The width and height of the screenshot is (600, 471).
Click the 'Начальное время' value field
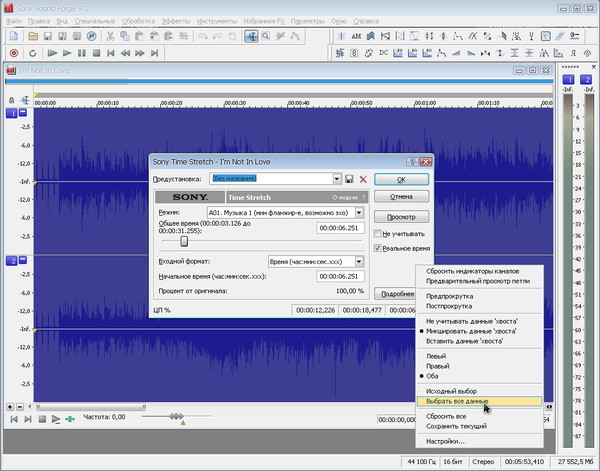tap(340, 276)
